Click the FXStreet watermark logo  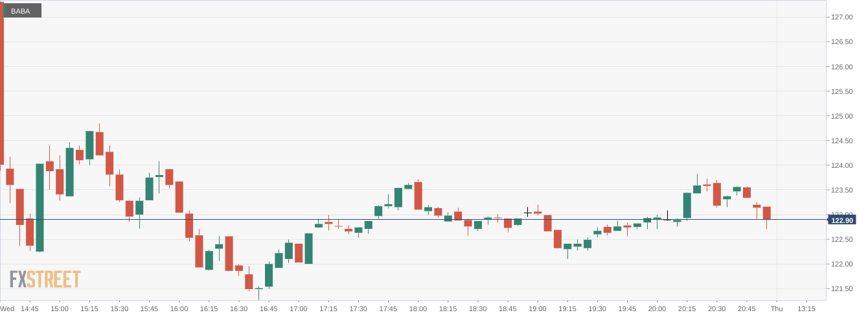[x=45, y=279]
